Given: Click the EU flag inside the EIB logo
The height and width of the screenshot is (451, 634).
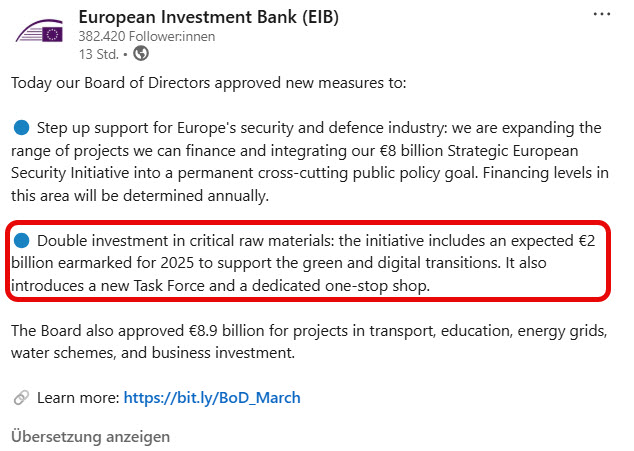Looking at the screenshot, I should [53, 34].
